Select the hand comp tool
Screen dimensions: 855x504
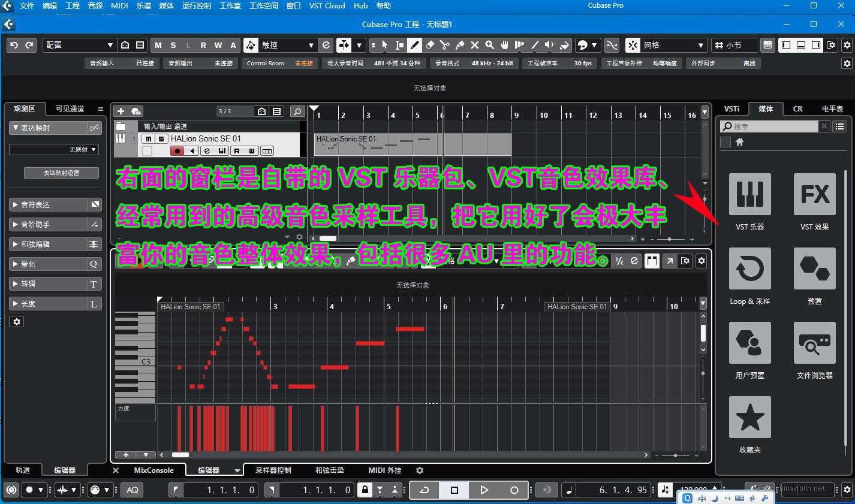pos(505,45)
